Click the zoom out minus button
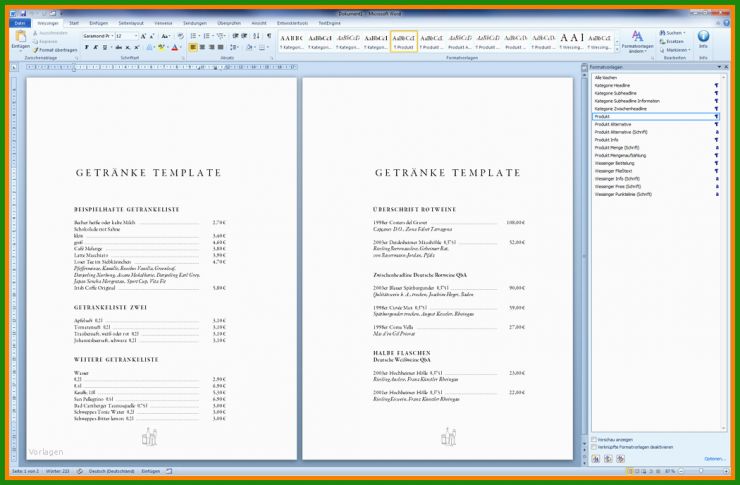 coord(681,471)
